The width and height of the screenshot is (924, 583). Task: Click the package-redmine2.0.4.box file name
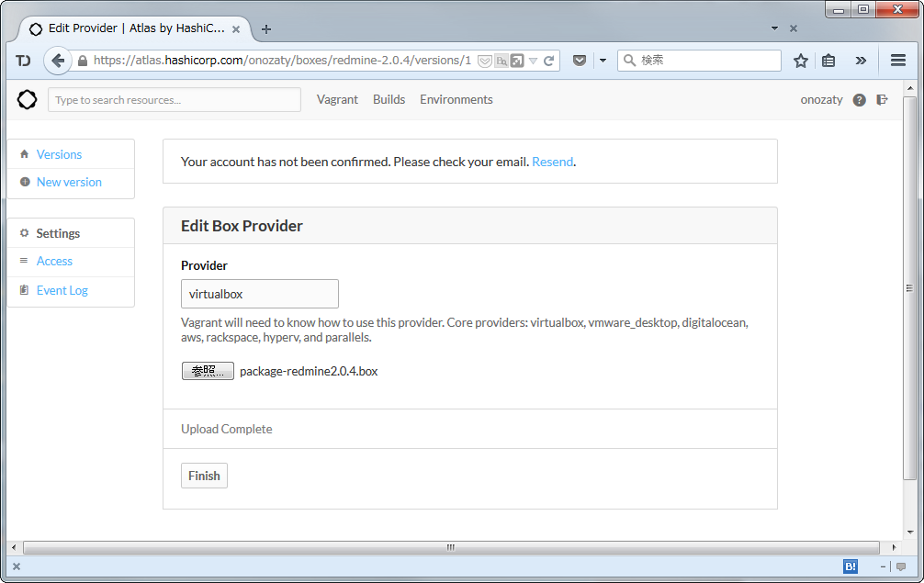point(309,371)
